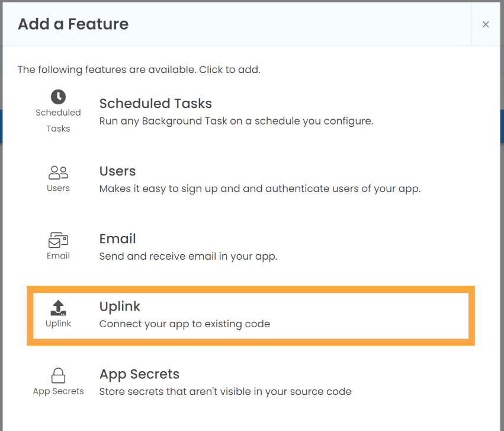This screenshot has height=431, width=504.
Task: Choose the Users feature icon
Action: point(58,172)
